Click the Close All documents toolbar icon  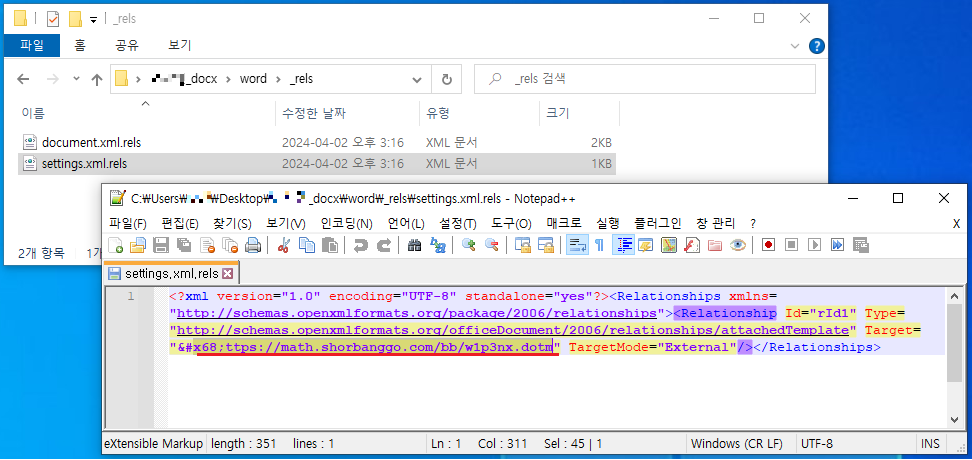coord(230,245)
